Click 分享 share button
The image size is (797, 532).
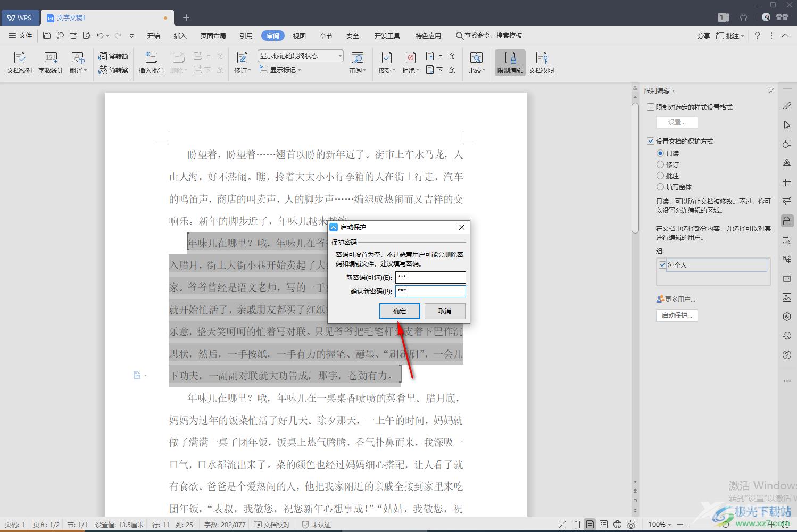coord(703,36)
